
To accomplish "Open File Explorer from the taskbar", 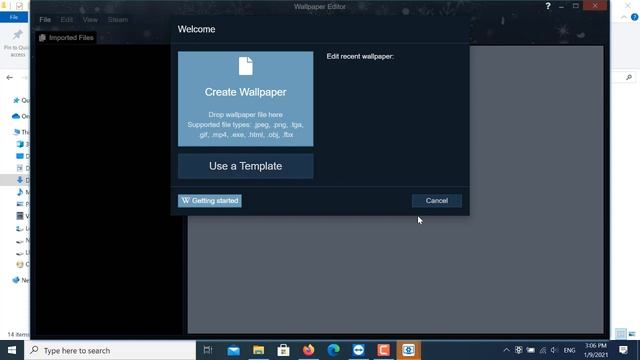I will pos(258,350).
